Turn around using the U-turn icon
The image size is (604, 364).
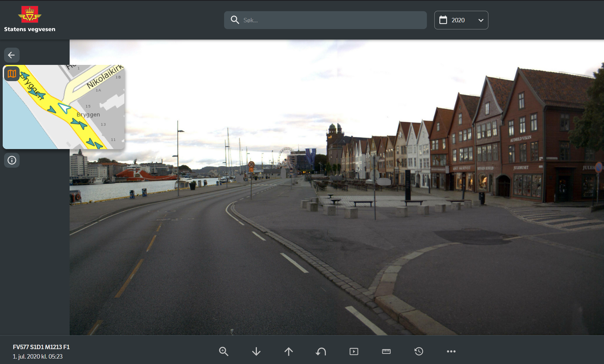tap(321, 351)
